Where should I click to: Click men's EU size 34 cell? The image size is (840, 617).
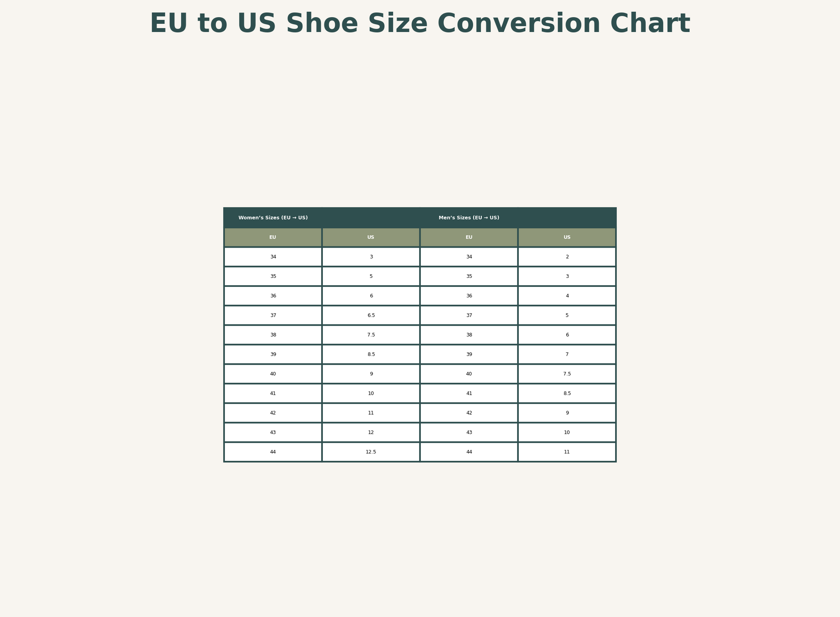coord(469,257)
